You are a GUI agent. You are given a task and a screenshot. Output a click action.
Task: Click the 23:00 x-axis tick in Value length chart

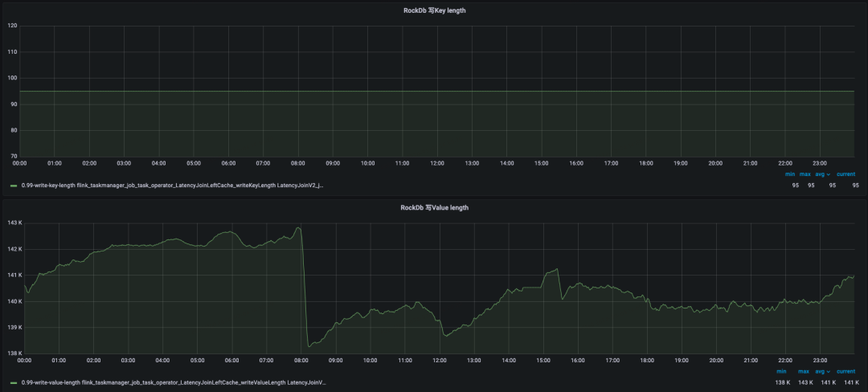coord(821,360)
